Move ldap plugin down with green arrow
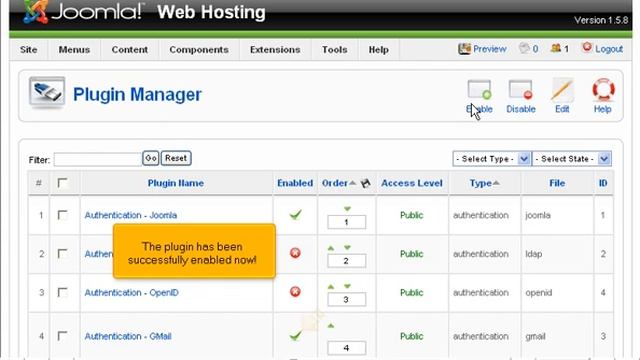The width and height of the screenshot is (640, 360). [x=347, y=248]
